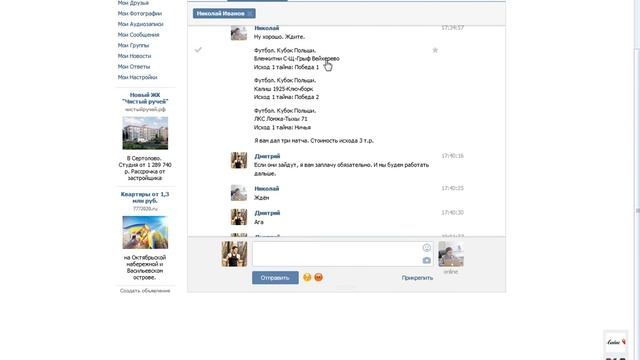
Task: Open ad Квартиры от 1,3 млн руб.
Action: [x=145, y=198]
